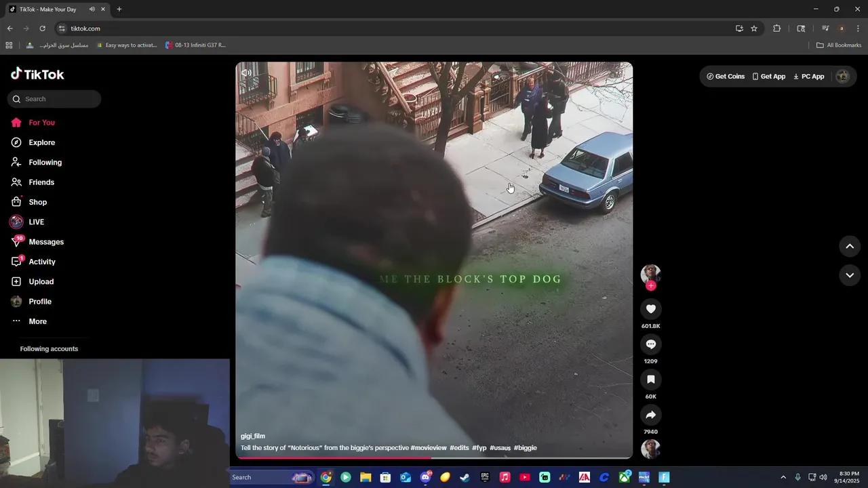Open Chrome apps grid in bookmarks bar

click(x=9, y=45)
